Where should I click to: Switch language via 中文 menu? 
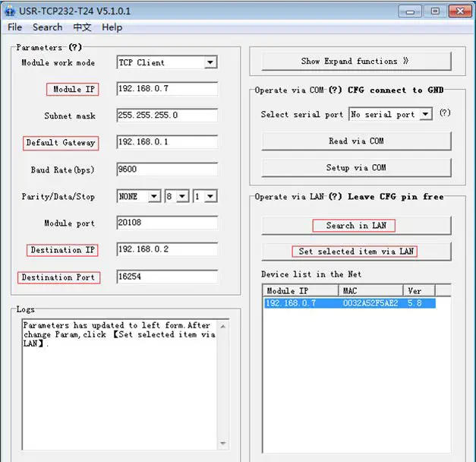click(x=82, y=27)
